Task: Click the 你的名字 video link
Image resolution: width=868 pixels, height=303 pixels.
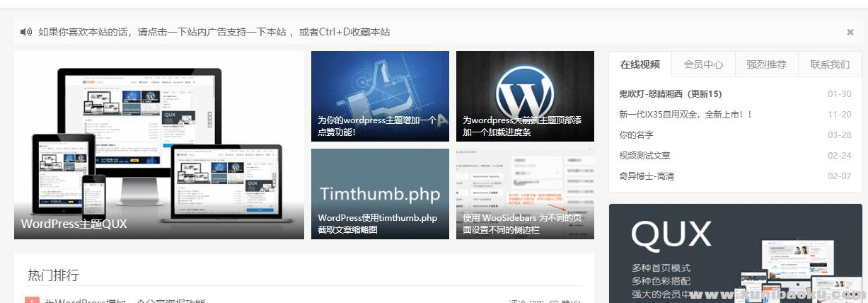Action: point(636,135)
